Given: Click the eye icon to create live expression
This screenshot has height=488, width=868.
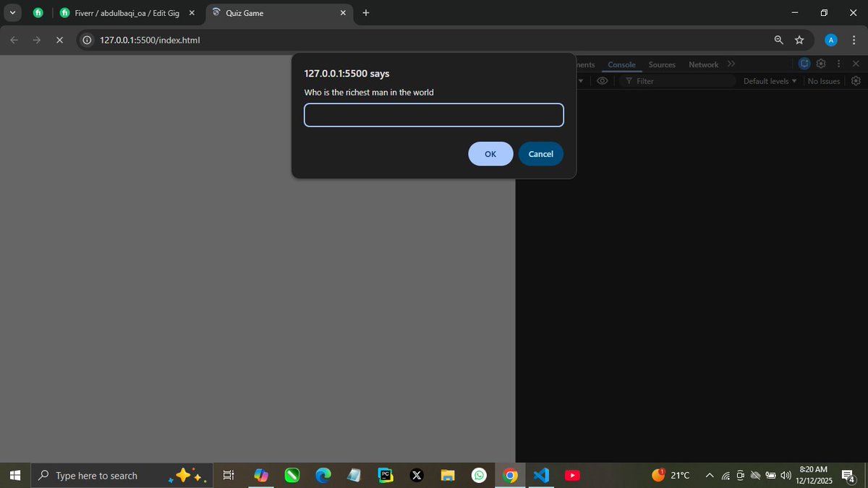Looking at the screenshot, I should (603, 81).
